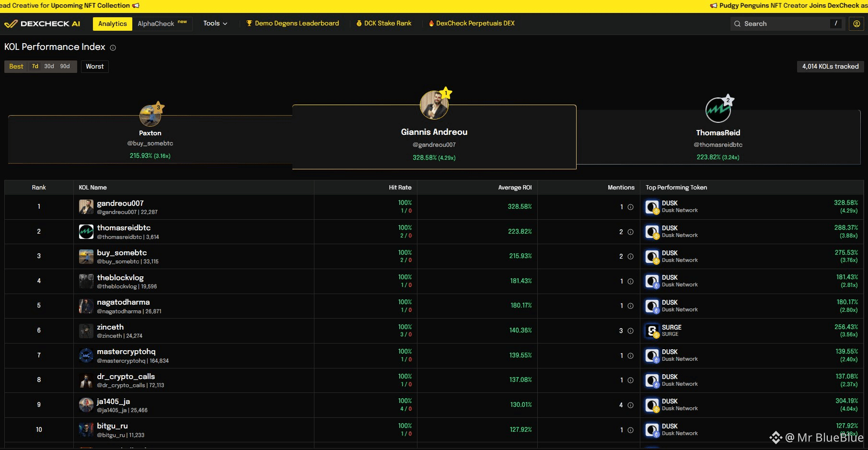Select the Best performers tab

16,67
